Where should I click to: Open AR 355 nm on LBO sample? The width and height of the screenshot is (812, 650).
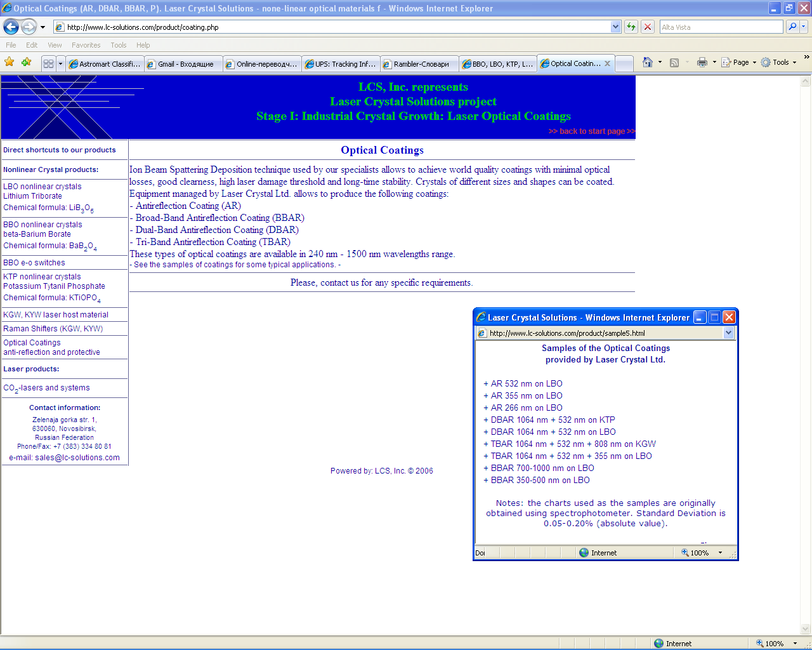click(527, 396)
